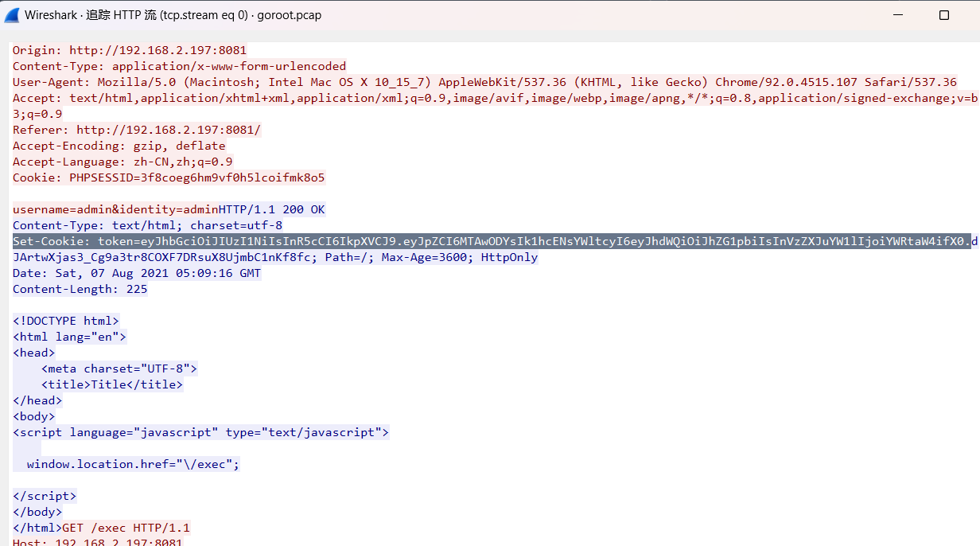The width and height of the screenshot is (980, 546).
Task: Minimize the Follow HTTP Stream window
Action: click(x=898, y=15)
